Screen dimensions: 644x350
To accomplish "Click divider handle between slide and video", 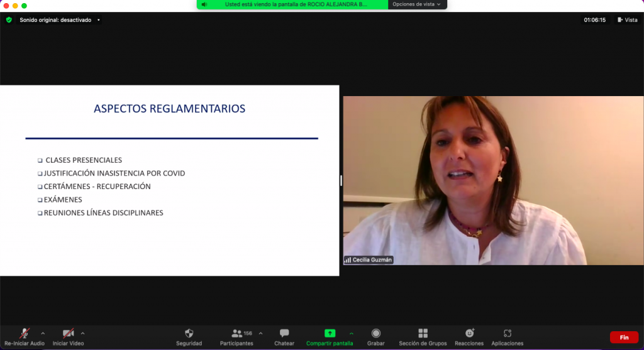I will (x=341, y=180).
